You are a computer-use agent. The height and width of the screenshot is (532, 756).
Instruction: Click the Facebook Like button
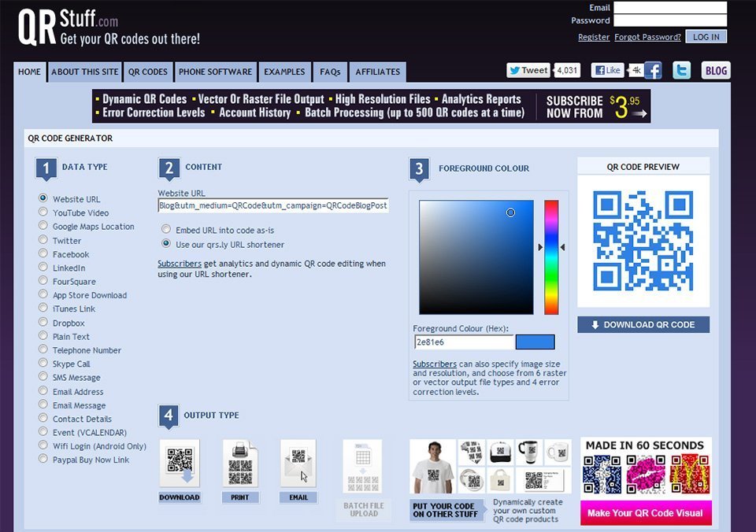607,70
